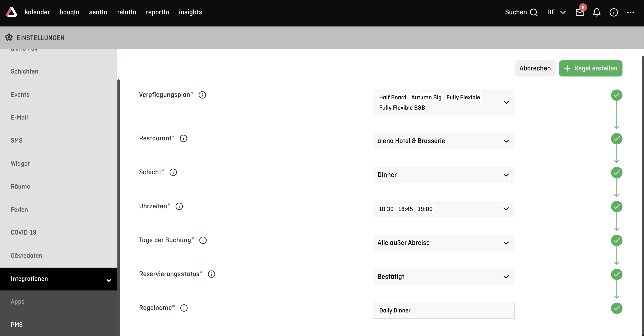The width and height of the screenshot is (644, 336).
Task: Open Räume settings in sidebar
Action: point(59,187)
